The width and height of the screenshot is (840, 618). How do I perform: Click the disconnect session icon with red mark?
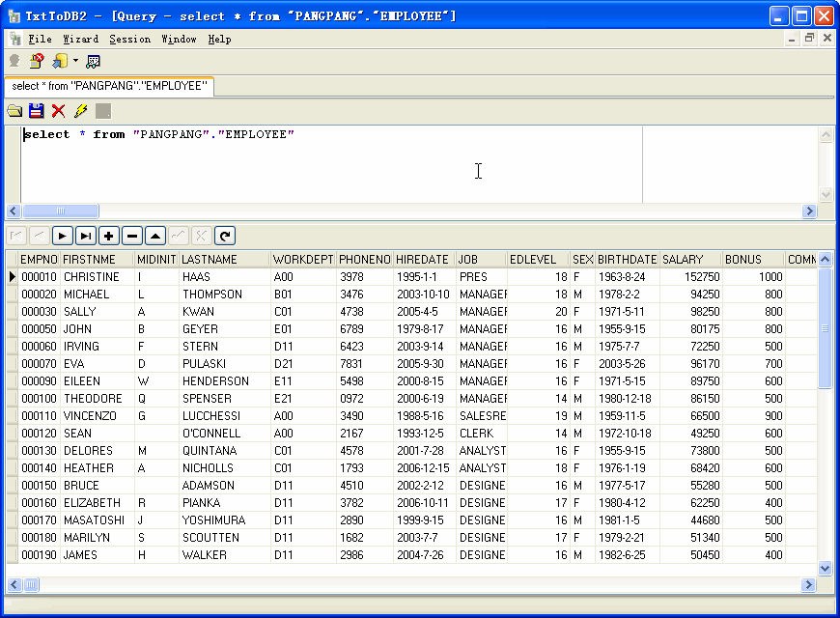pyautogui.click(x=37, y=61)
